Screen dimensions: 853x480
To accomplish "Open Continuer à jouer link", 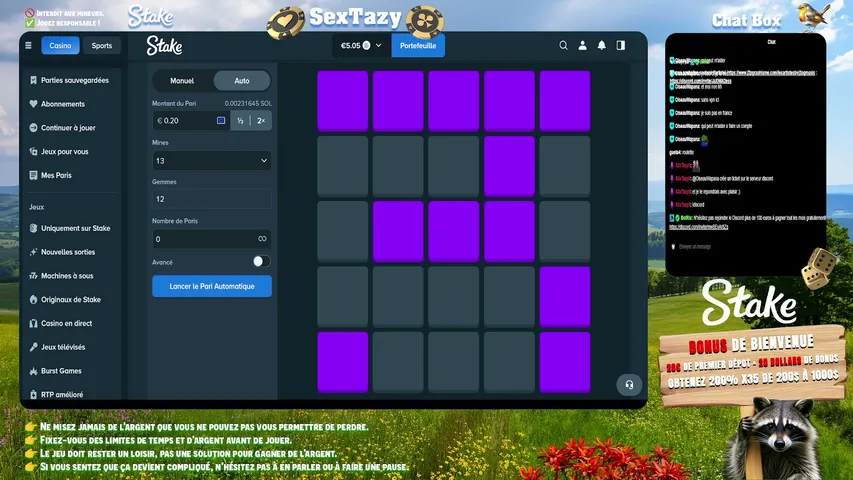I will click(x=70, y=128).
